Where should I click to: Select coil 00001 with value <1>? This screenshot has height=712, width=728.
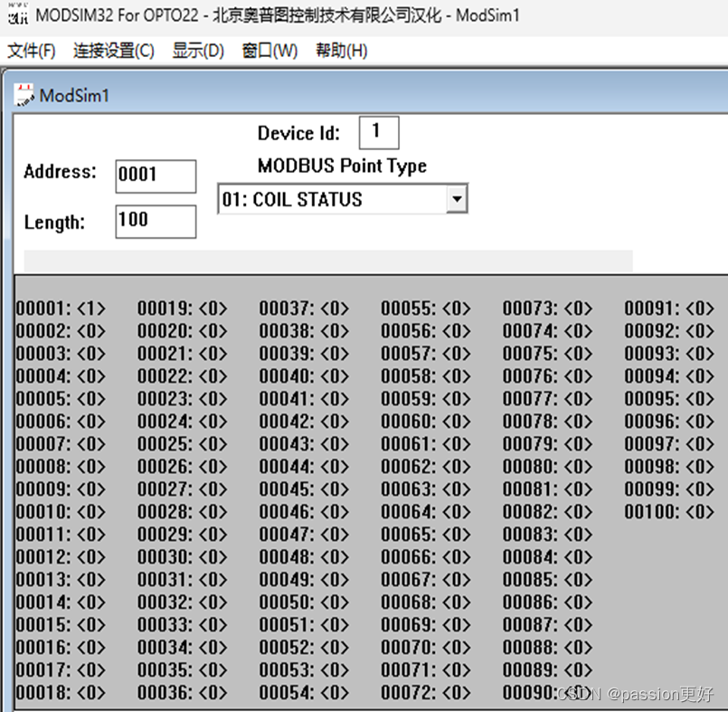click(61, 309)
